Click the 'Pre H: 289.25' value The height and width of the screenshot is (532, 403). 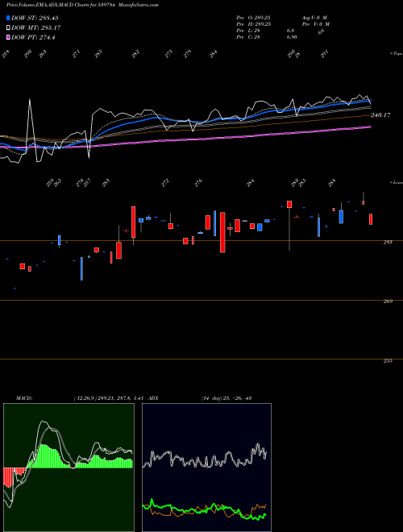pos(253,24)
